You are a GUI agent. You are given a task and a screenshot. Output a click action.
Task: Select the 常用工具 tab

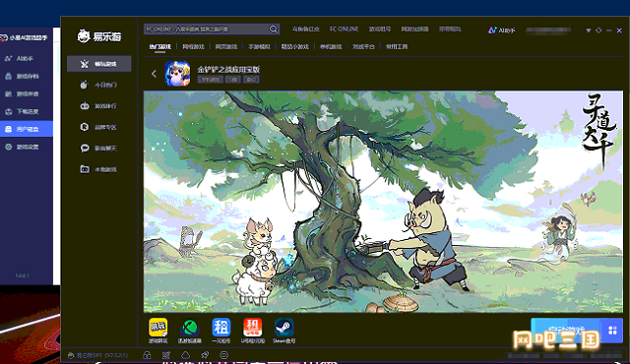click(397, 46)
